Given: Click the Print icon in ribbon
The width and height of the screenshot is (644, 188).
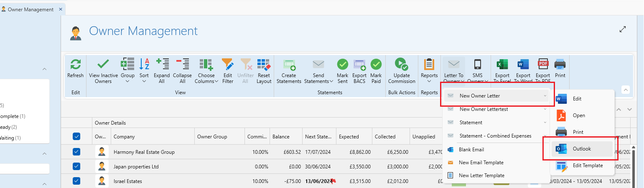Looking at the screenshot, I should coord(560,64).
